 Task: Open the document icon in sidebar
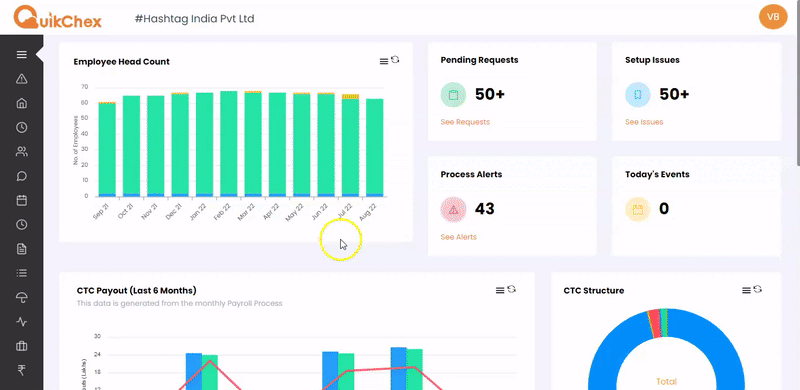tap(21, 249)
